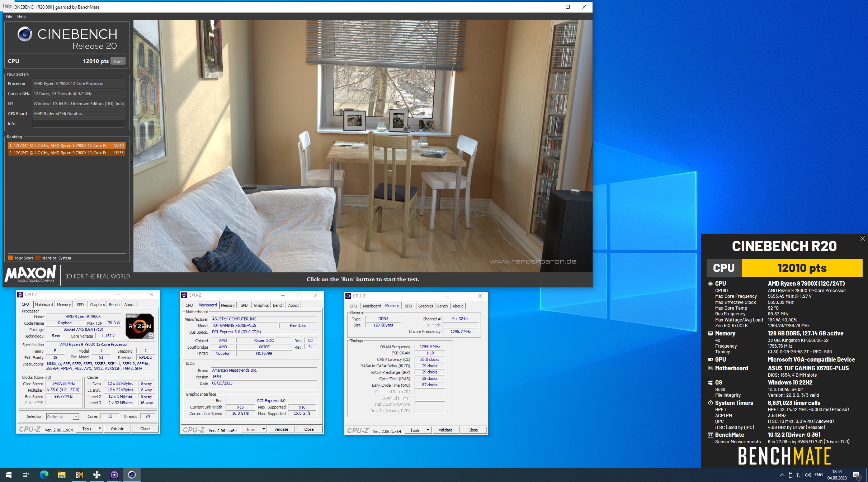Open the Tools dropdown arrow in the CPU-Z Mainboard window
Viewport: 868px width, 482px height.
click(264, 429)
